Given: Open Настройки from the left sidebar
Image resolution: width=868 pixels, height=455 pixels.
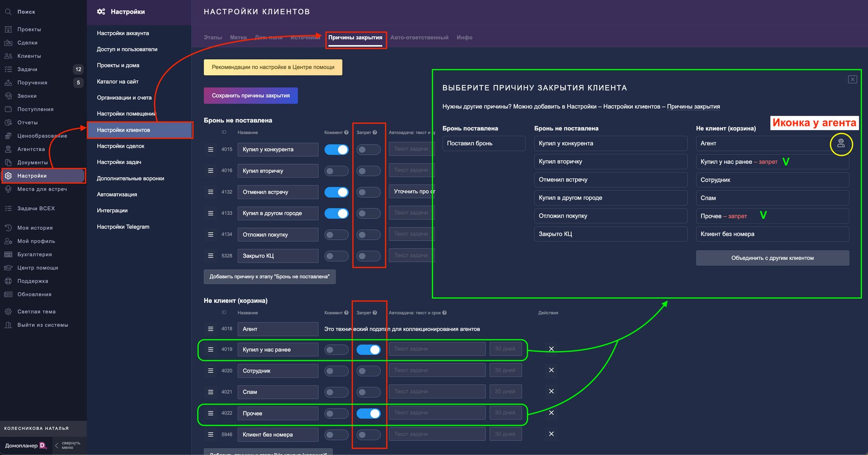Looking at the screenshot, I should pyautogui.click(x=32, y=176).
